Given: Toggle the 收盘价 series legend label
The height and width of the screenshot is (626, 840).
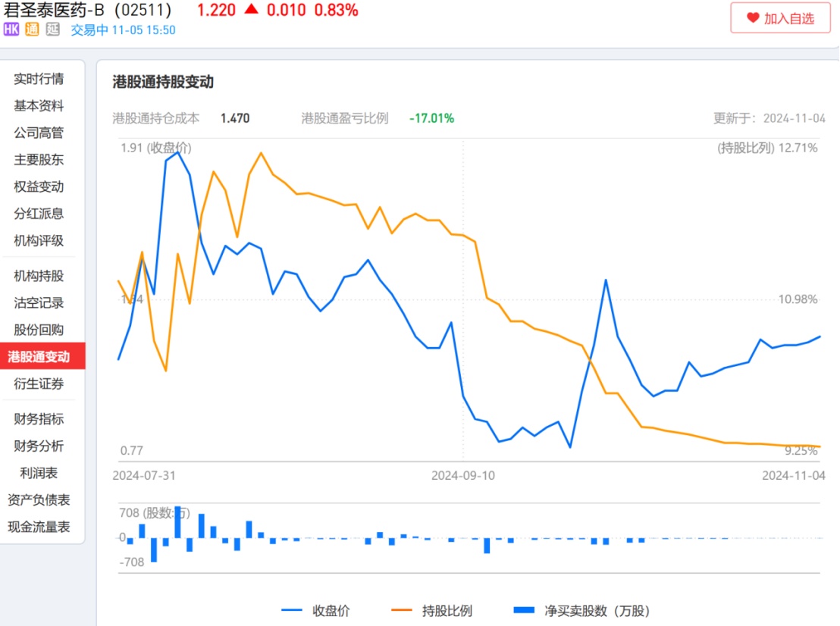Looking at the screenshot, I should pyautogui.click(x=331, y=610).
